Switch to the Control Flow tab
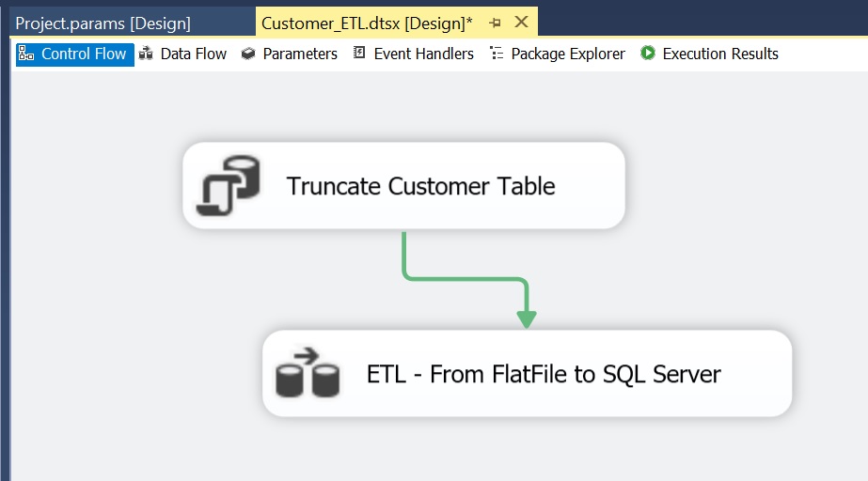 point(74,54)
